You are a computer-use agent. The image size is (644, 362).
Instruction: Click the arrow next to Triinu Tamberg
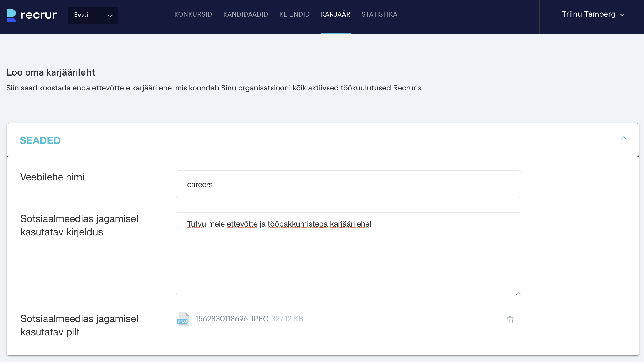pyautogui.click(x=622, y=15)
